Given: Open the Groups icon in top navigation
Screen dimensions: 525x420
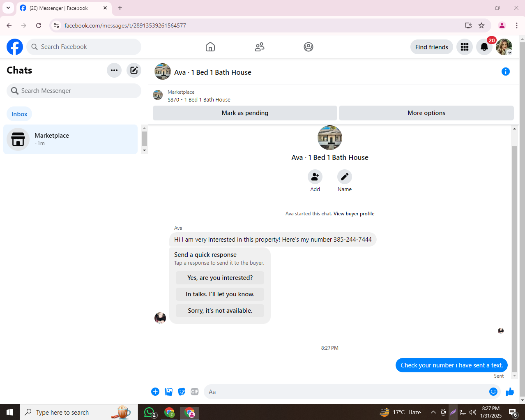Looking at the screenshot, I should pyautogui.click(x=309, y=47).
